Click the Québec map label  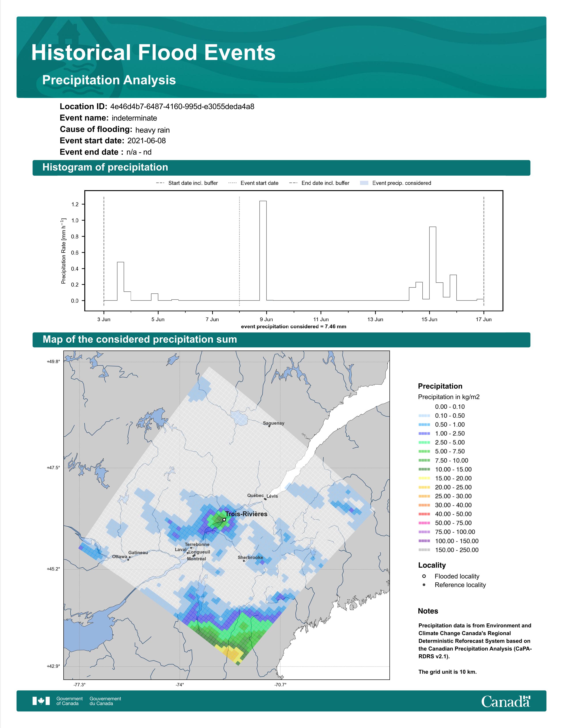(255, 496)
